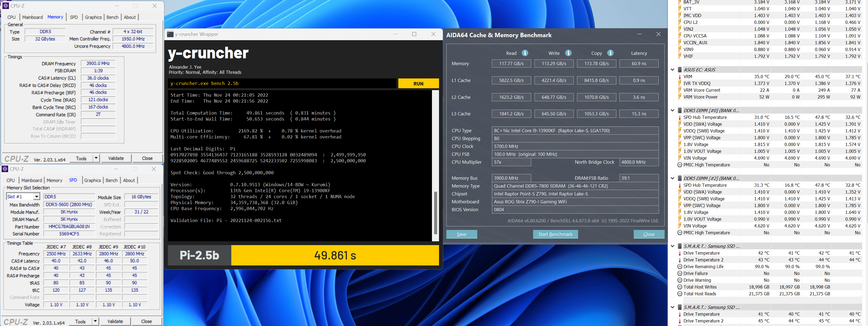The width and height of the screenshot is (868, 326).
Task: Collapse the DDR5 DIMM #2 sensor group
Action: (672, 178)
